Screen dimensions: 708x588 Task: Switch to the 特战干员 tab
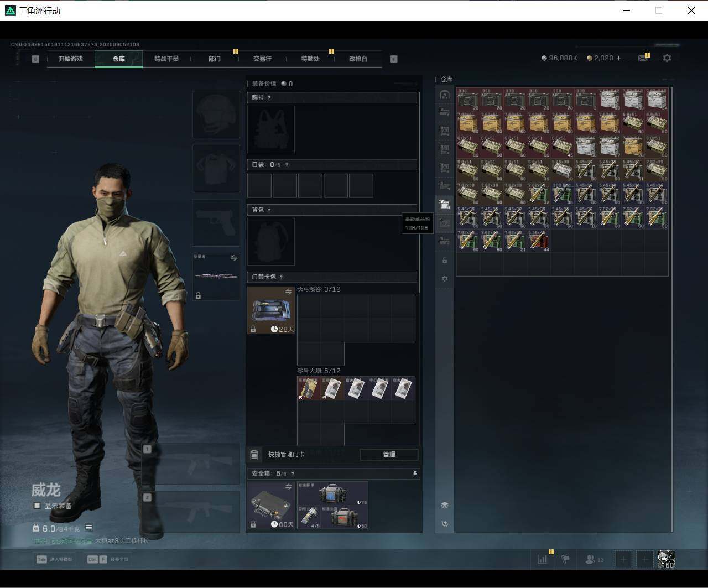(x=166, y=59)
